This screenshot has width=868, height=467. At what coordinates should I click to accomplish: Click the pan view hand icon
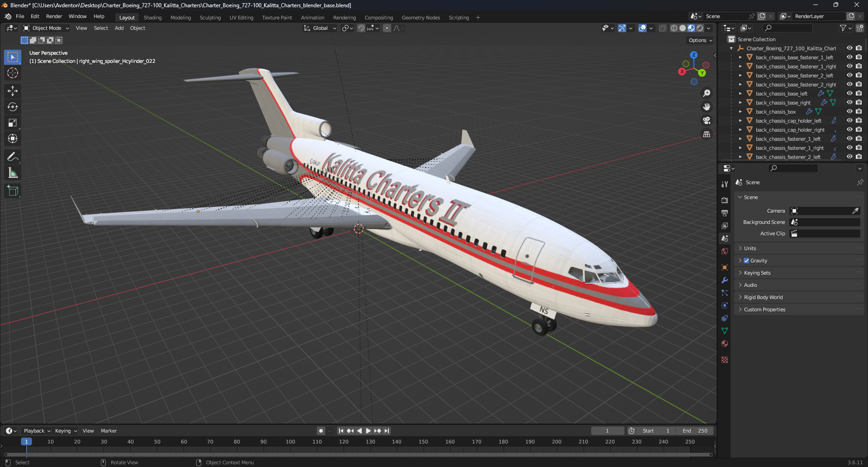click(x=707, y=107)
